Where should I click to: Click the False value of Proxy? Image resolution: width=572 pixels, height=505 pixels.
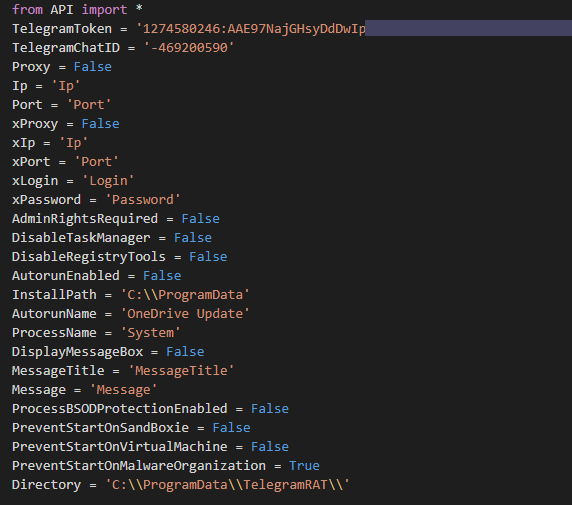click(x=93, y=67)
